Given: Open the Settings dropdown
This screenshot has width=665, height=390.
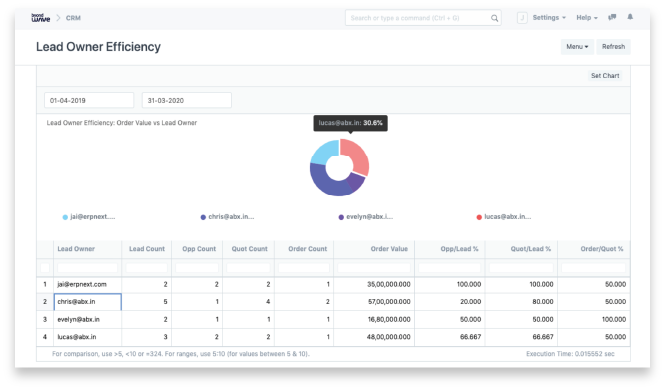Looking at the screenshot, I should (x=549, y=18).
